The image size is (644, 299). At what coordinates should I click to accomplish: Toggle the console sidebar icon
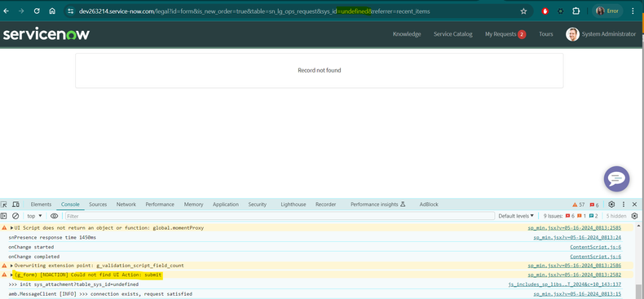pos(4,216)
